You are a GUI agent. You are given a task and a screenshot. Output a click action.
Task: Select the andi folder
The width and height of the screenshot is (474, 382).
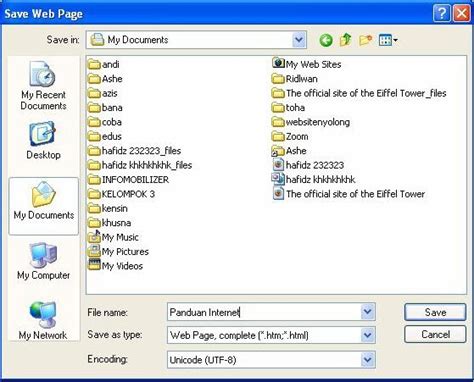coord(104,64)
